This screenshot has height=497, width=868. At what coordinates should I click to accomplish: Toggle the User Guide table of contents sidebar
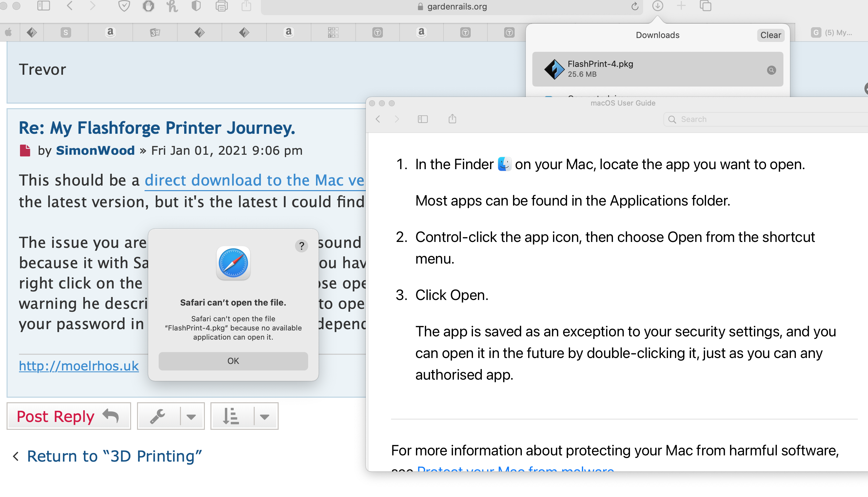click(423, 119)
